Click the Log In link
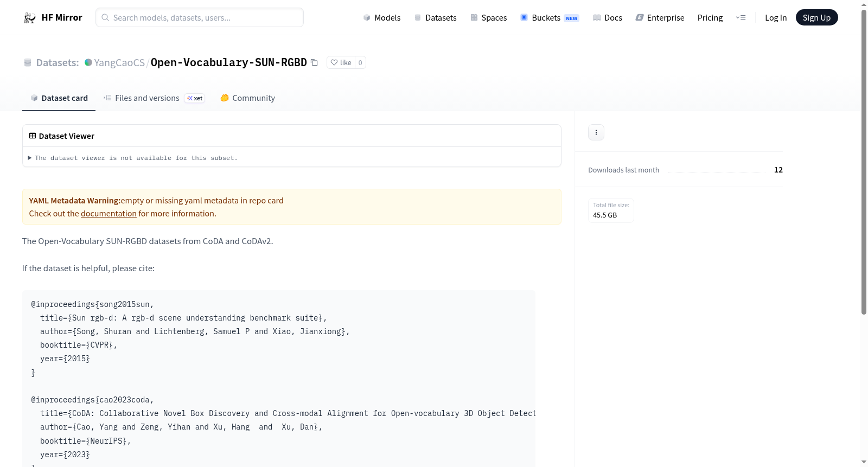This screenshot has width=868, height=467. pos(776,18)
